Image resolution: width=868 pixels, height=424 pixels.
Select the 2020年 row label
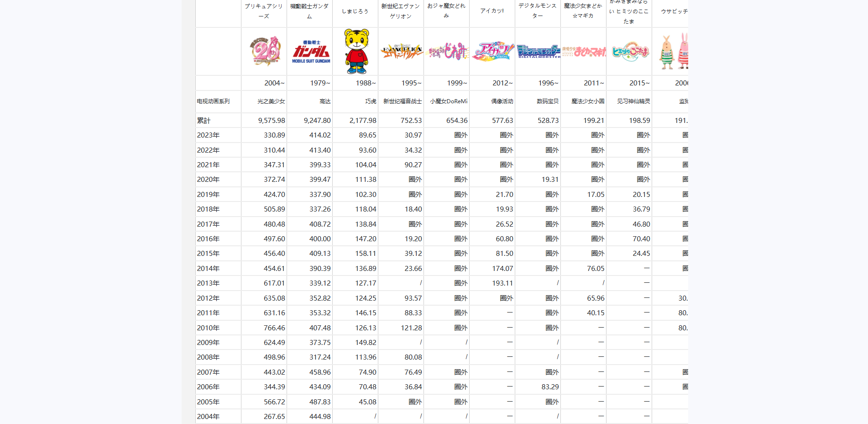tap(208, 179)
